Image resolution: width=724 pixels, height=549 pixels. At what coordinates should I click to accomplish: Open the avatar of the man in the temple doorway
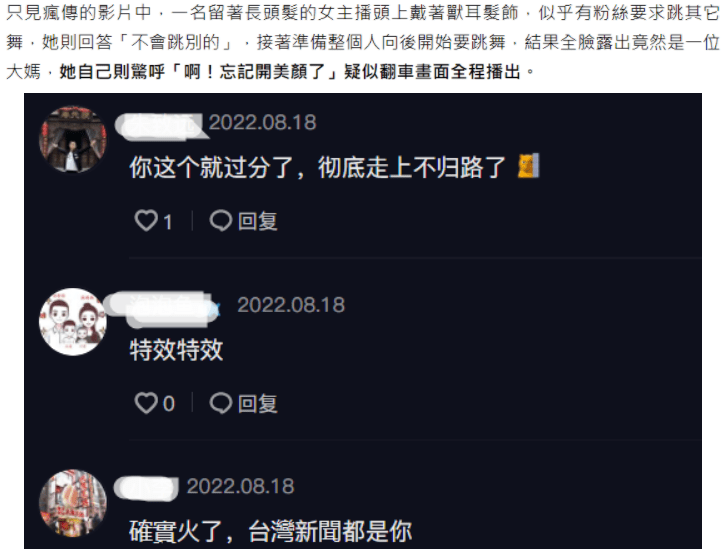click(x=72, y=139)
